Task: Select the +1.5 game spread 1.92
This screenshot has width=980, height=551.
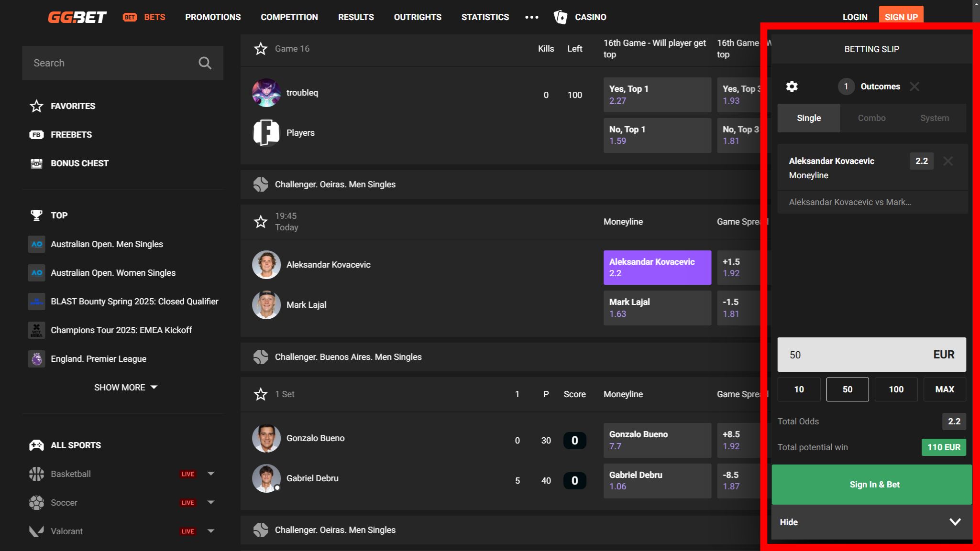Action: [x=739, y=268]
